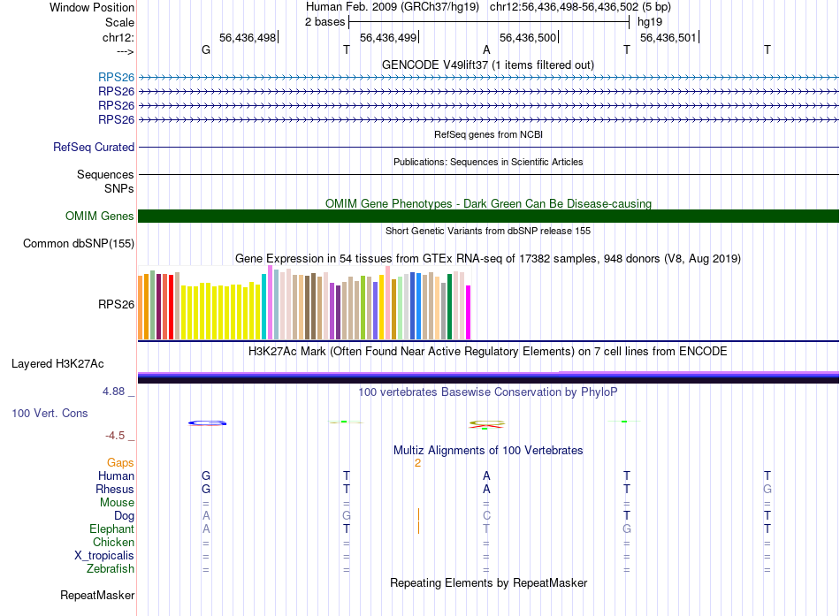Image resolution: width=840 pixels, height=616 pixels.
Task: Open the H3K27Ac Mark track title
Action: pos(488,352)
